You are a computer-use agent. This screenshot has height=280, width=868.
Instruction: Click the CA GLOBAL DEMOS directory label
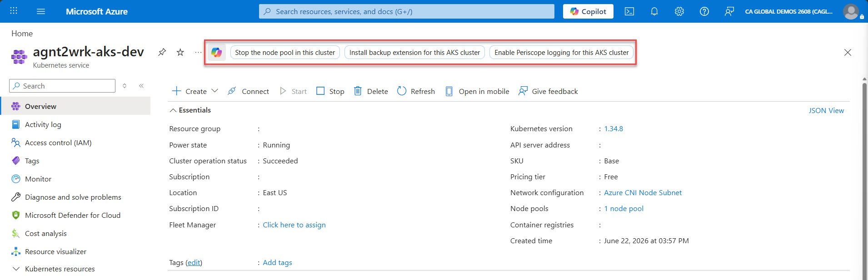[x=789, y=11]
